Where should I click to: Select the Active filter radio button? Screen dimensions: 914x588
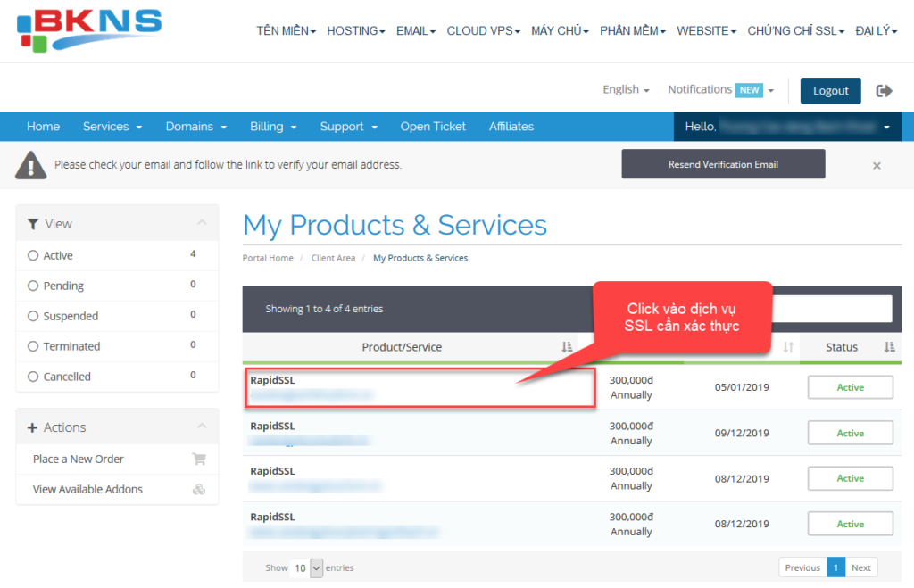point(34,255)
